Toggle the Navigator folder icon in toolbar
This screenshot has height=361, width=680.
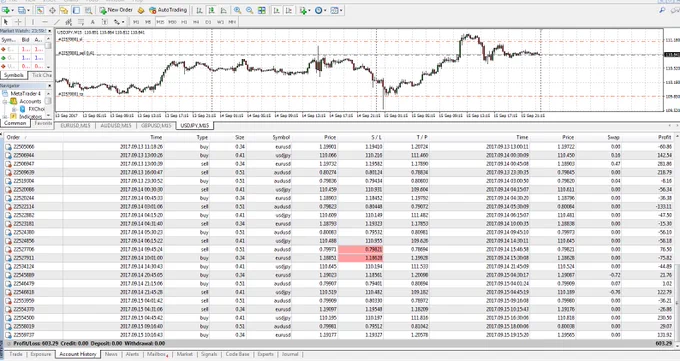tap(64, 10)
